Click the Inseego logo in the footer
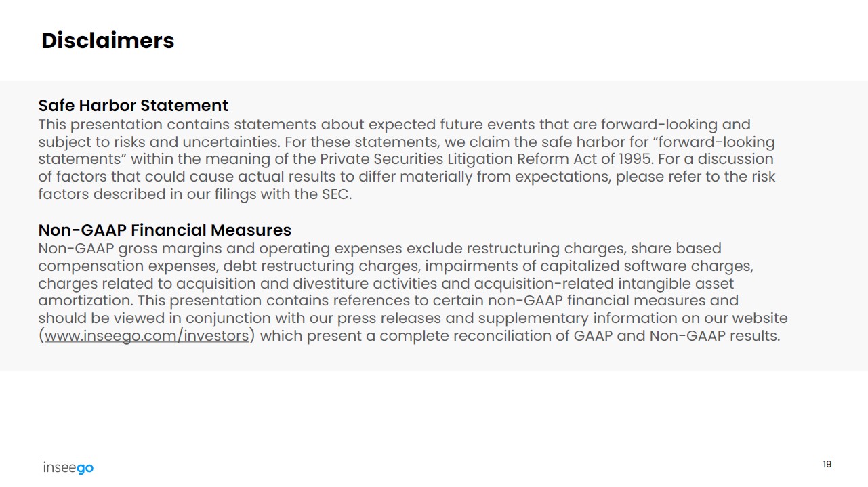The width and height of the screenshot is (868, 487). [68, 468]
